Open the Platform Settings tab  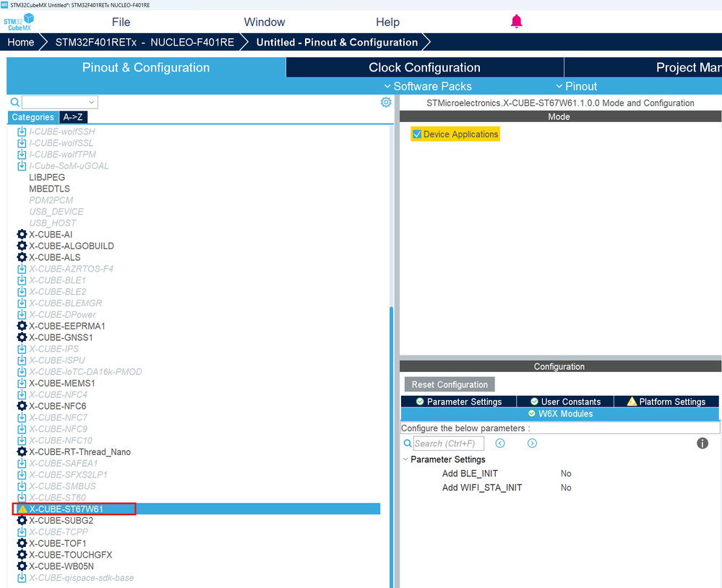666,402
